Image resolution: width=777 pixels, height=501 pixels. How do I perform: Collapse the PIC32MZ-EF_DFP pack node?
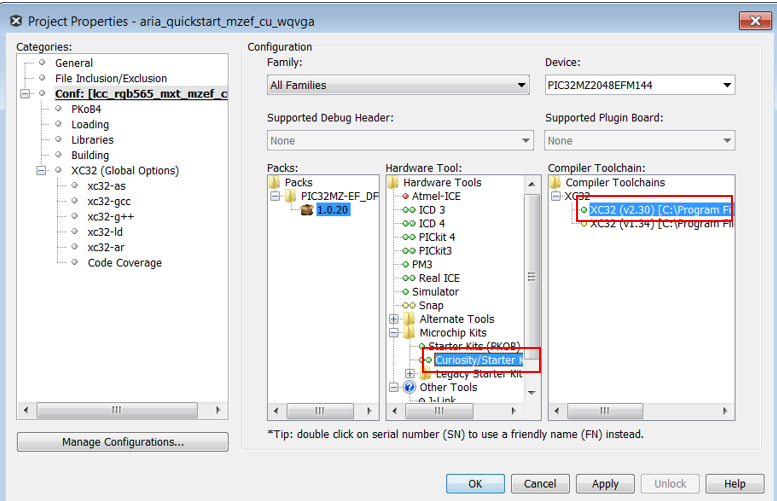pos(275,196)
